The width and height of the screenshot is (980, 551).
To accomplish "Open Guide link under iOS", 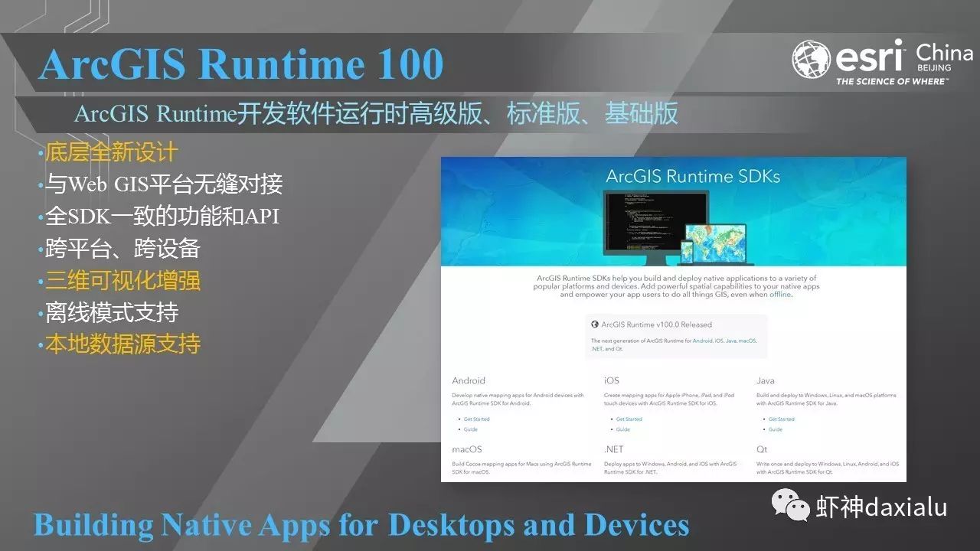I will [622, 429].
